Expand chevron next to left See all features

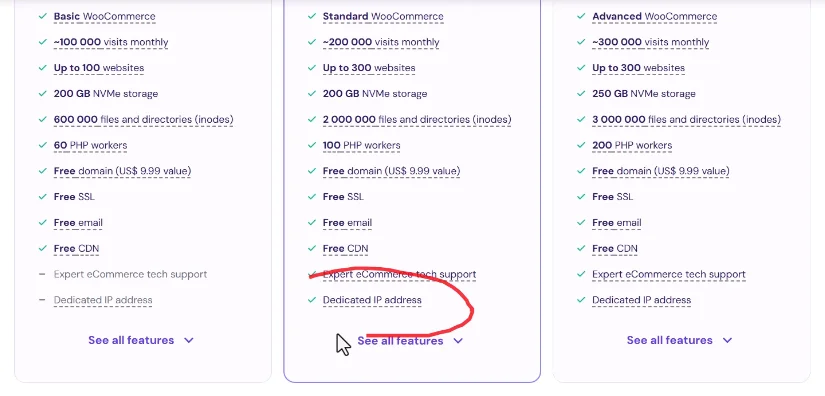click(189, 340)
